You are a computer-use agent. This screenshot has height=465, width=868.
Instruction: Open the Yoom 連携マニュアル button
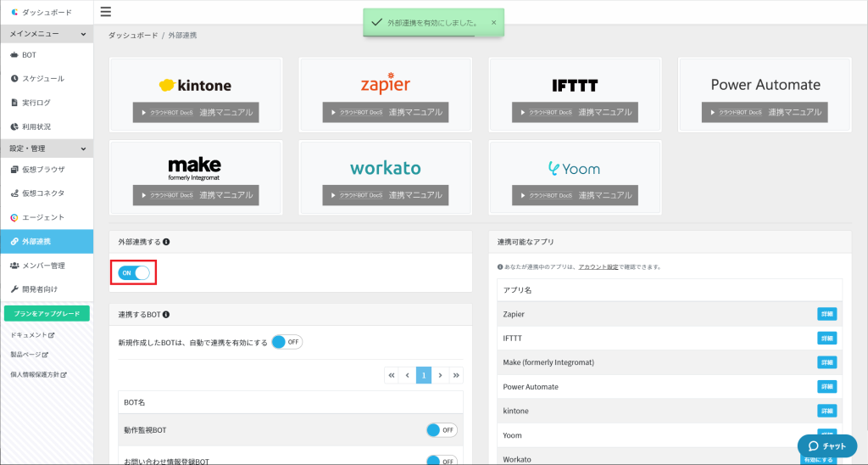(576, 195)
